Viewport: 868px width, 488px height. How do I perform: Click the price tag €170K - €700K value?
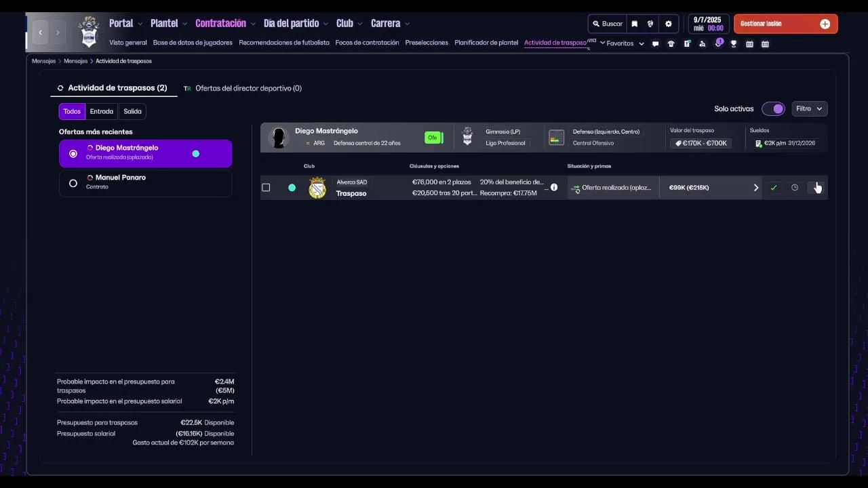click(x=701, y=143)
